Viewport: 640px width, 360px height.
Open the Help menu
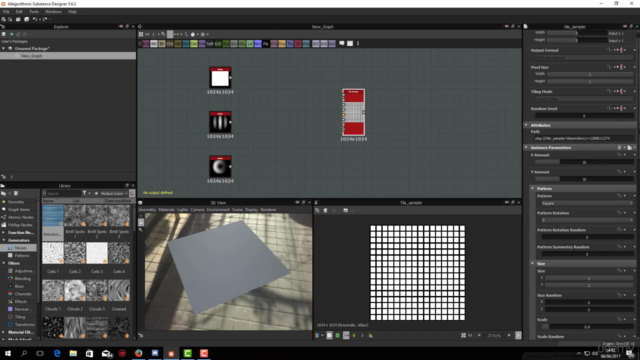click(x=72, y=12)
